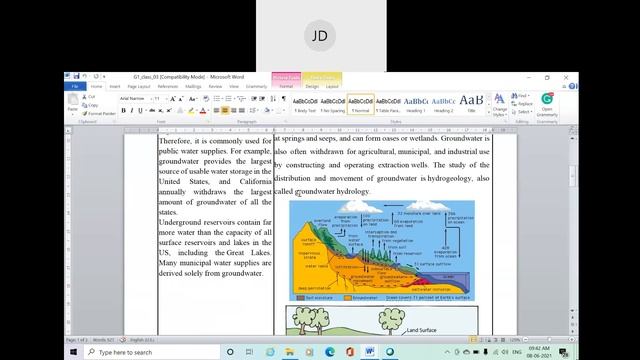The width and height of the screenshot is (640, 360).
Task: Adjust the zoom slider in status bar
Action: pyautogui.click(x=549, y=340)
